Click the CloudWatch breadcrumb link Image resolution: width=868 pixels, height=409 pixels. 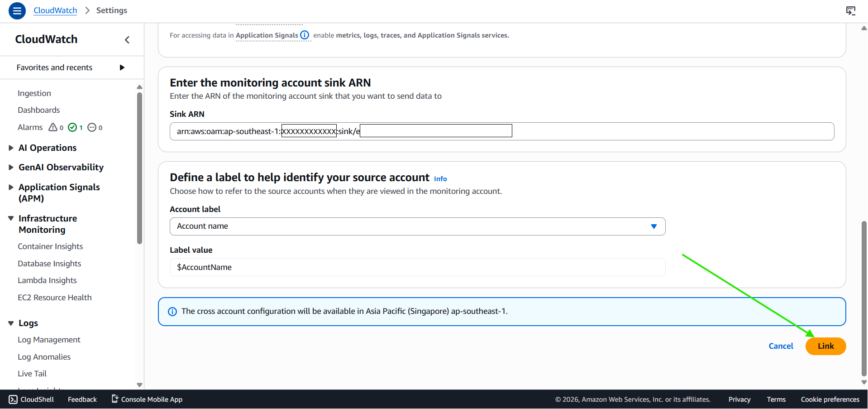[x=55, y=10]
